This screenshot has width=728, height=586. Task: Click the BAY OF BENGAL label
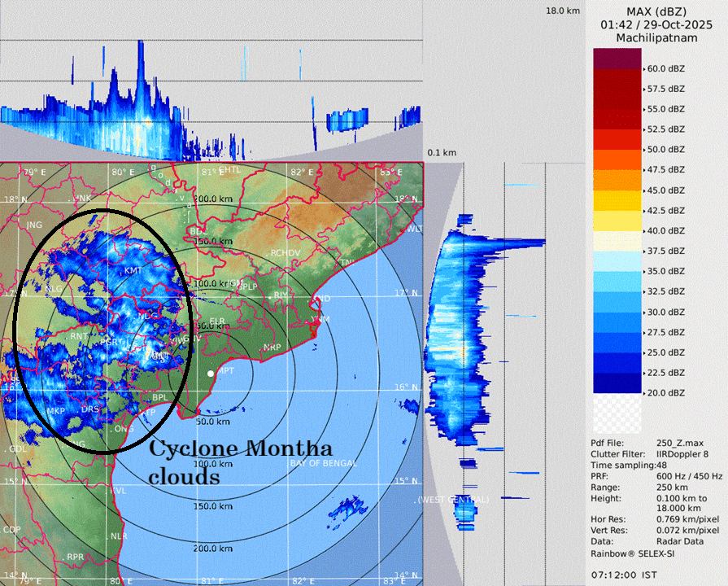coord(323,463)
